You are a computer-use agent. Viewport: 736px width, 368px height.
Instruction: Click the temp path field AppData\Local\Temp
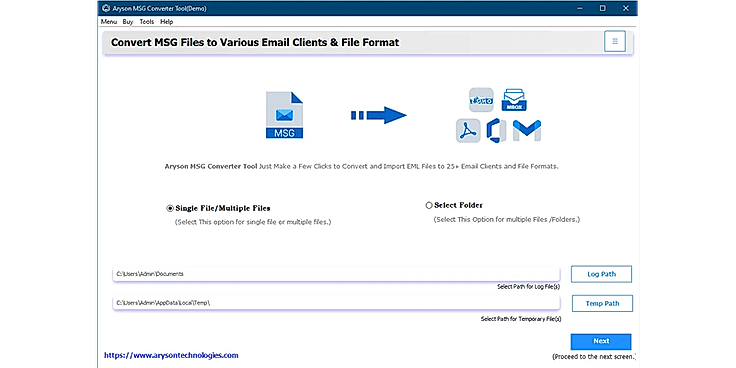point(337,303)
